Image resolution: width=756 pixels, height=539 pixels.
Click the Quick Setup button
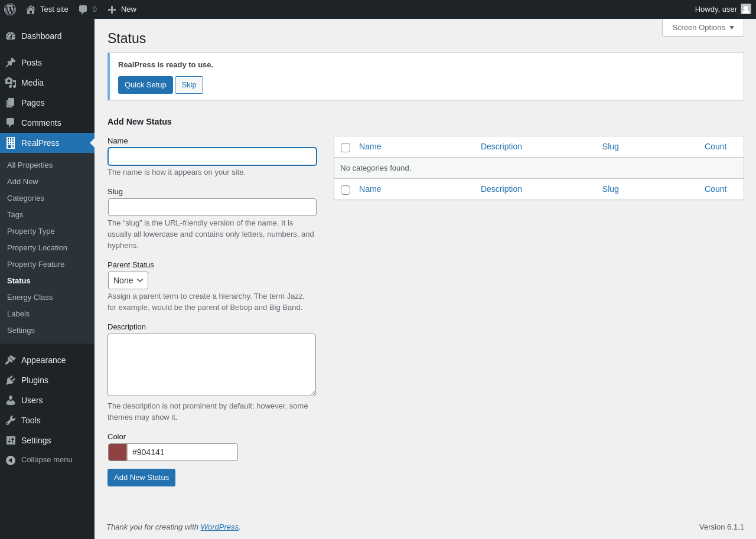(145, 85)
